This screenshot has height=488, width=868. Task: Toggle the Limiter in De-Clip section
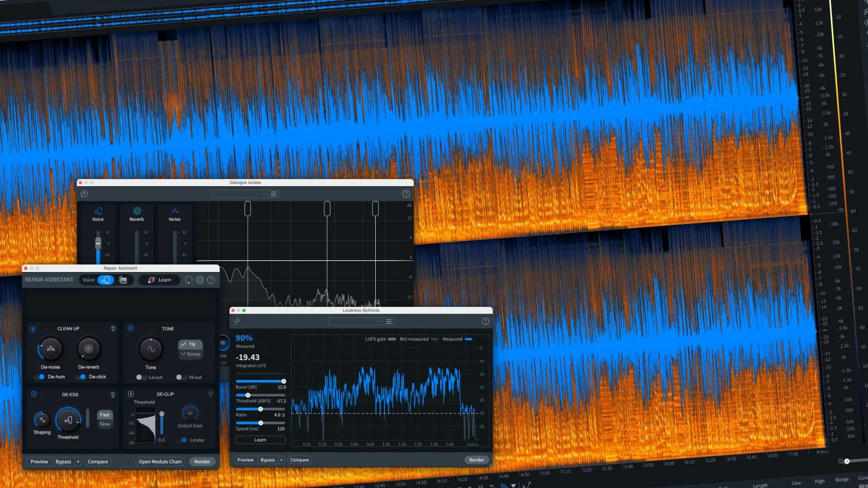(184, 440)
